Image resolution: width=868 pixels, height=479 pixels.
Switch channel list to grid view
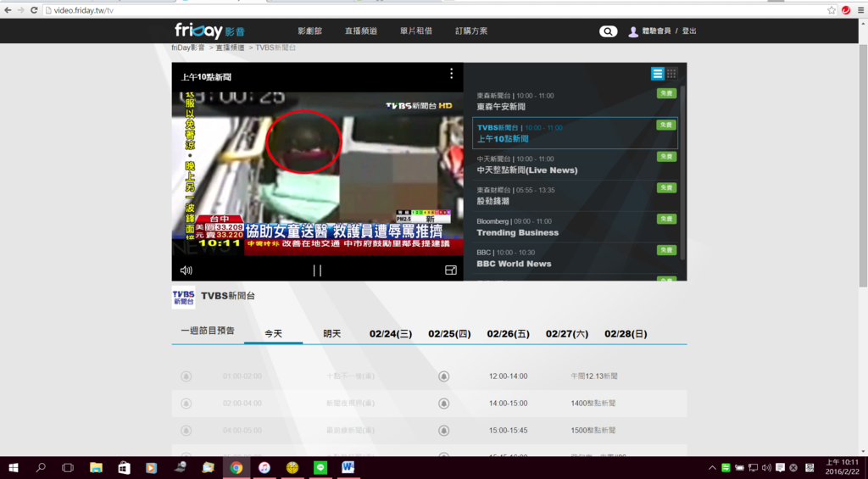(671, 74)
